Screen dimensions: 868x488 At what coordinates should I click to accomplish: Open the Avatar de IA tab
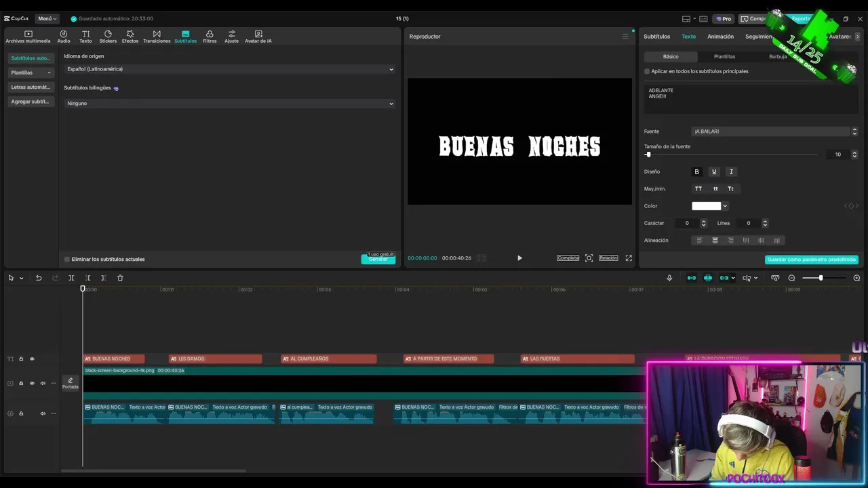point(258,37)
